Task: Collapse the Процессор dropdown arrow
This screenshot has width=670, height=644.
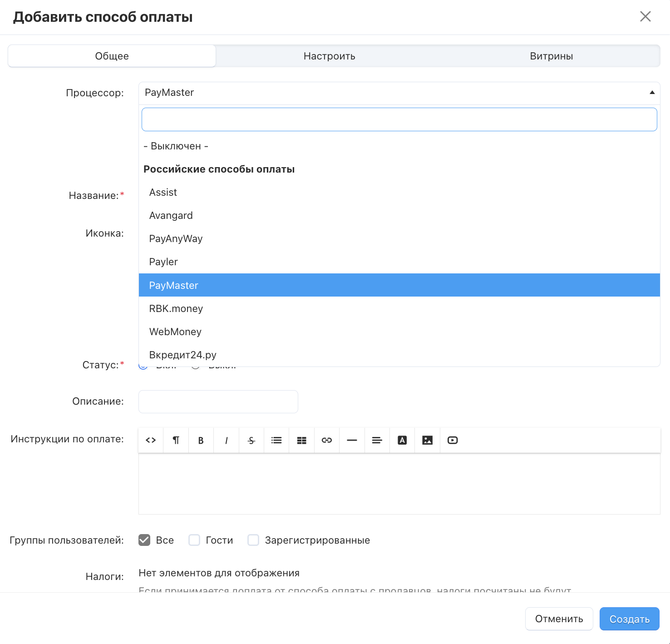Action: click(652, 93)
